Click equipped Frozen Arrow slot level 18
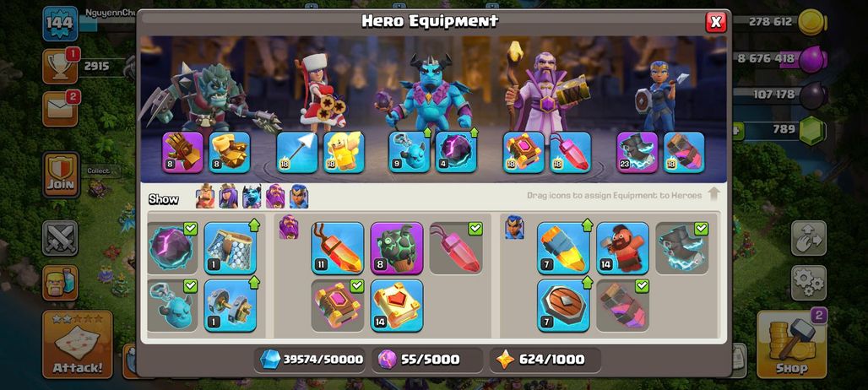The height and width of the screenshot is (390, 868). pyautogui.click(x=296, y=152)
